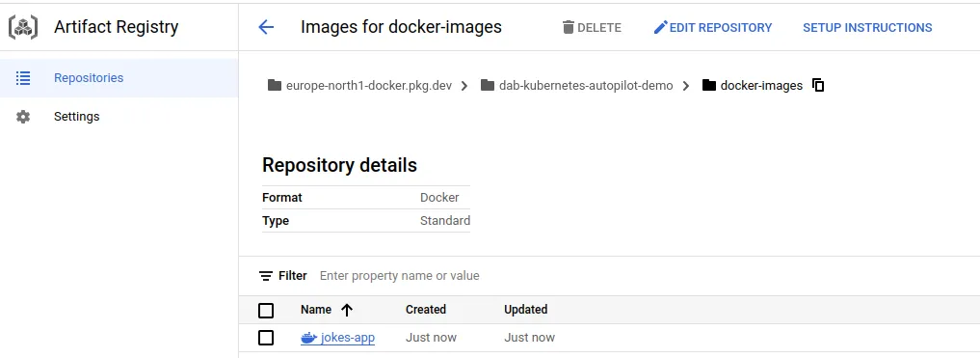Open the jokes-app image link

click(348, 338)
